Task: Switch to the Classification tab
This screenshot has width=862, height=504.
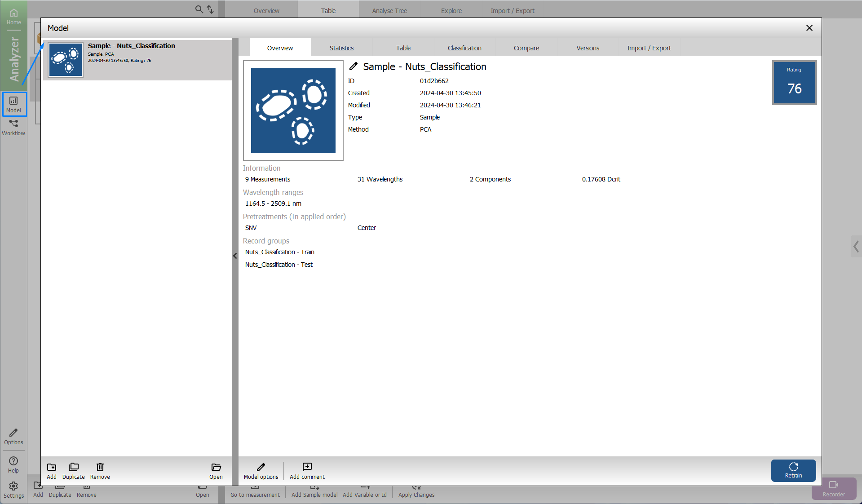Action: tap(464, 48)
